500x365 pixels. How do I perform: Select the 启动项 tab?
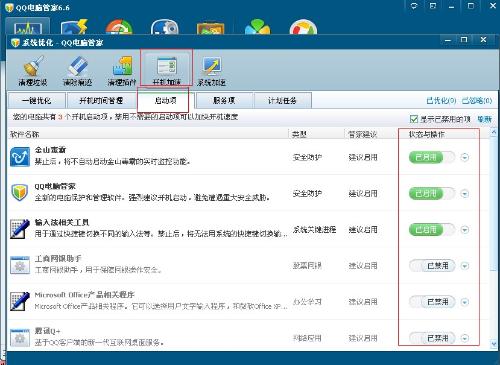(x=165, y=100)
